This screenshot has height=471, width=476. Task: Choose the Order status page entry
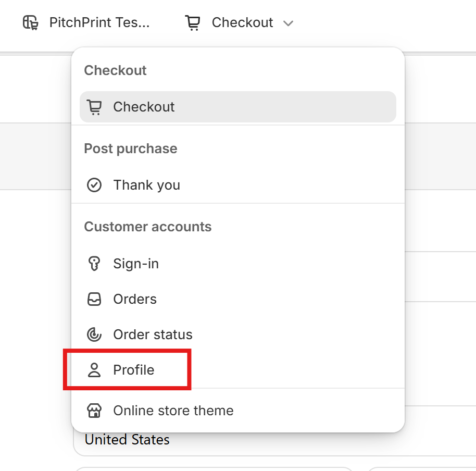[237, 334]
